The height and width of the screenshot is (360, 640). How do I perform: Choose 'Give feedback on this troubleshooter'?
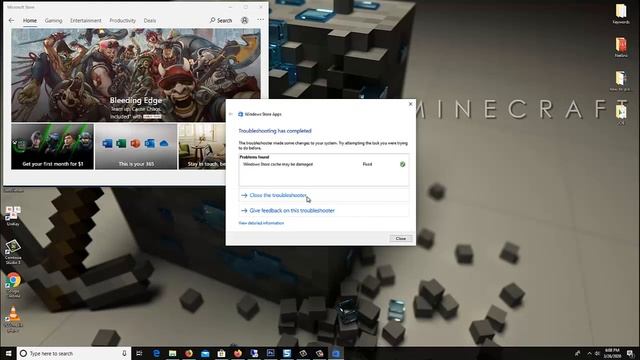324,211
